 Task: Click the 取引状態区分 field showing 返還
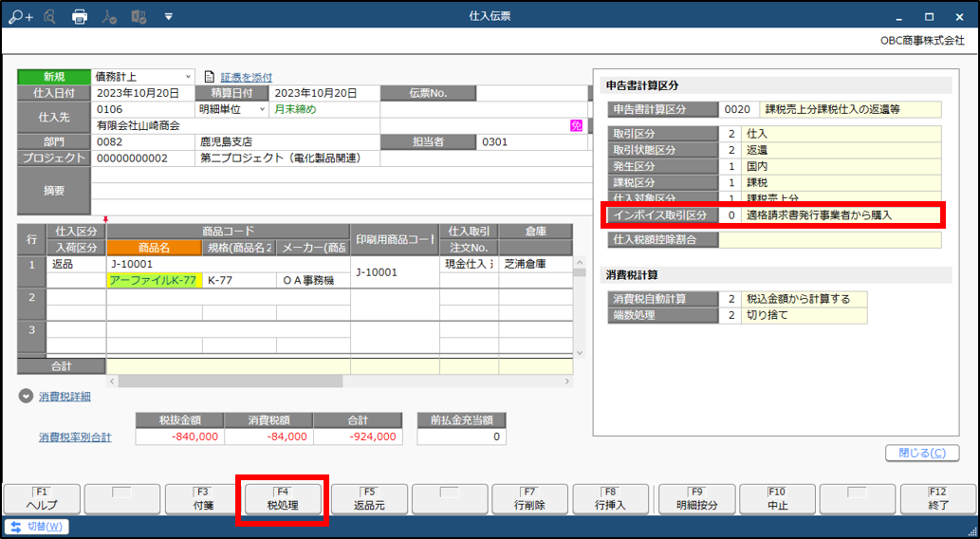point(841,150)
